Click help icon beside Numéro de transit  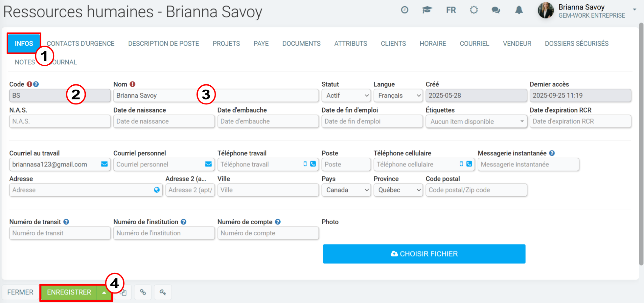[x=66, y=222]
